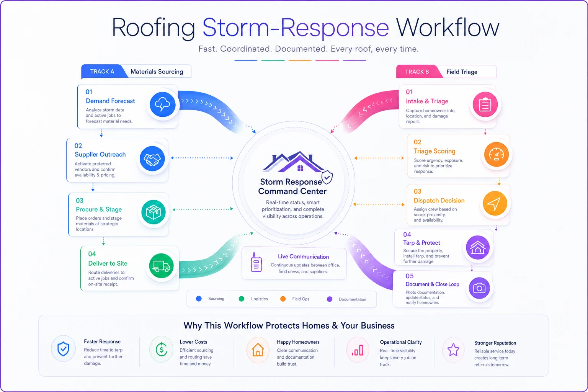Image resolution: width=588 pixels, height=392 pixels.
Task: Click the Intake & Triage clipboard icon
Action: click(x=485, y=105)
